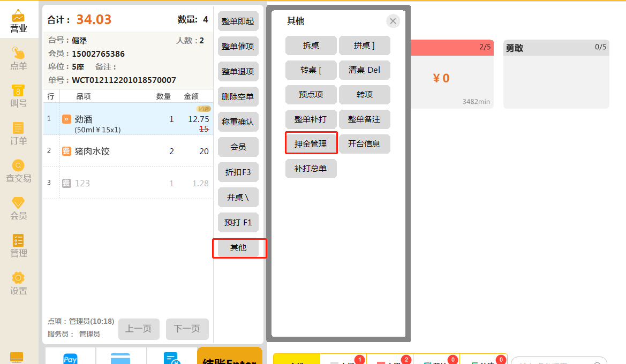Open the 营业 sidebar section

(19, 21)
